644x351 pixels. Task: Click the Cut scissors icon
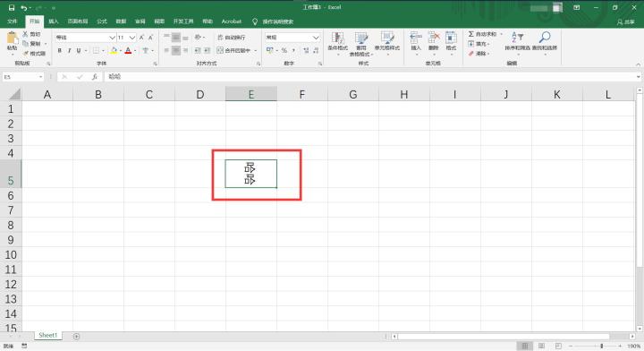(x=25, y=34)
